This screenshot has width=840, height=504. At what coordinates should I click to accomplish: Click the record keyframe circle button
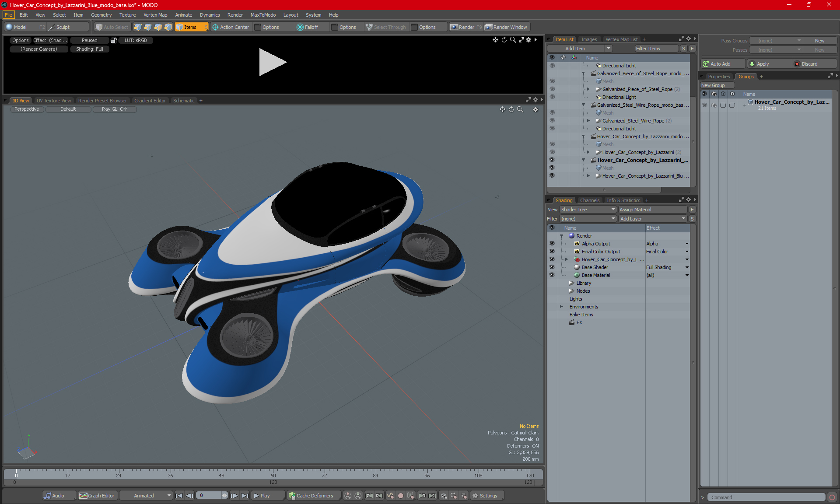point(400,496)
